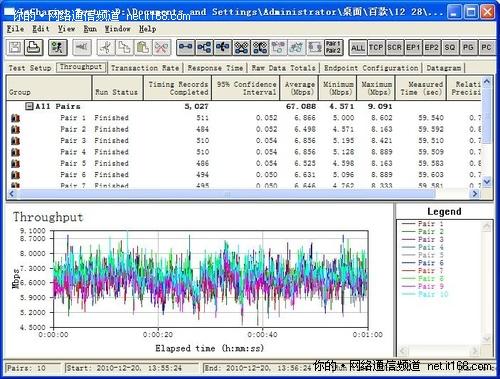Click the Paste clipboard icon
500x379 pixels.
pyautogui.click(x=143, y=47)
